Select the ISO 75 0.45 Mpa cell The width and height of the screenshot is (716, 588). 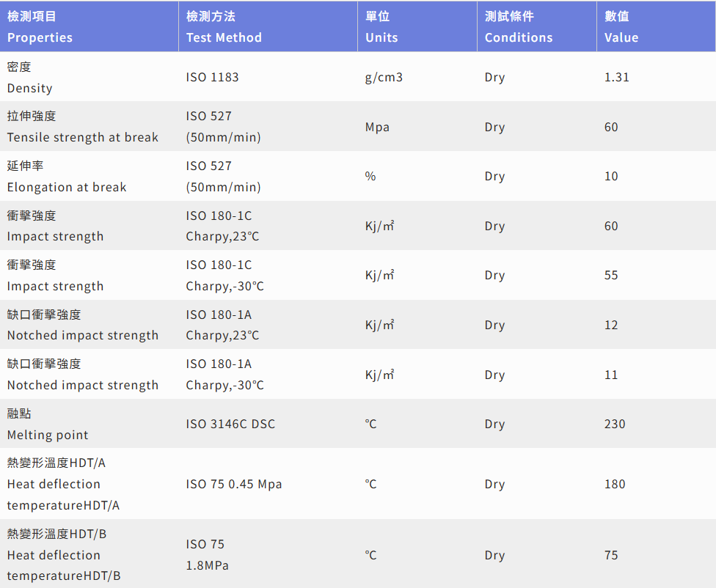(234, 484)
